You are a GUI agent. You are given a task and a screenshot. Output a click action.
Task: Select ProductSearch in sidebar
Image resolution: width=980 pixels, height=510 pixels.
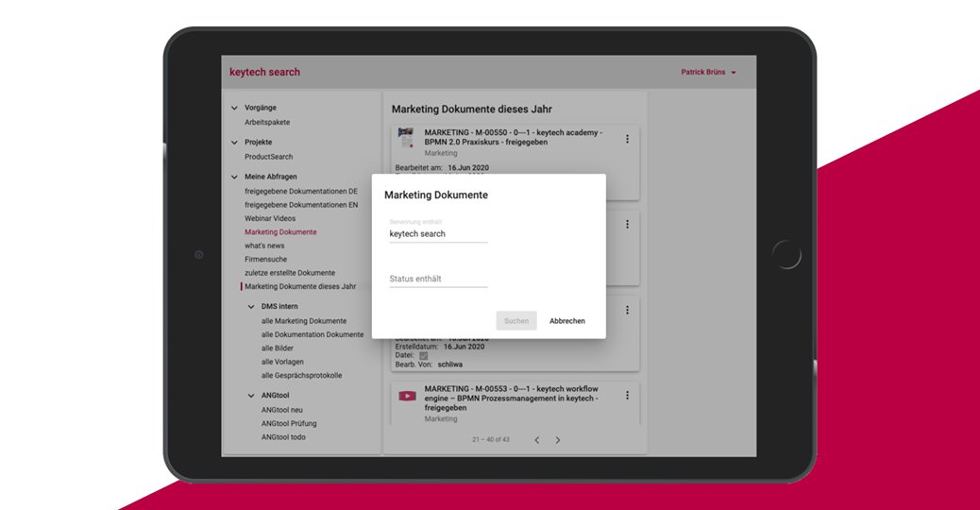[x=268, y=156]
